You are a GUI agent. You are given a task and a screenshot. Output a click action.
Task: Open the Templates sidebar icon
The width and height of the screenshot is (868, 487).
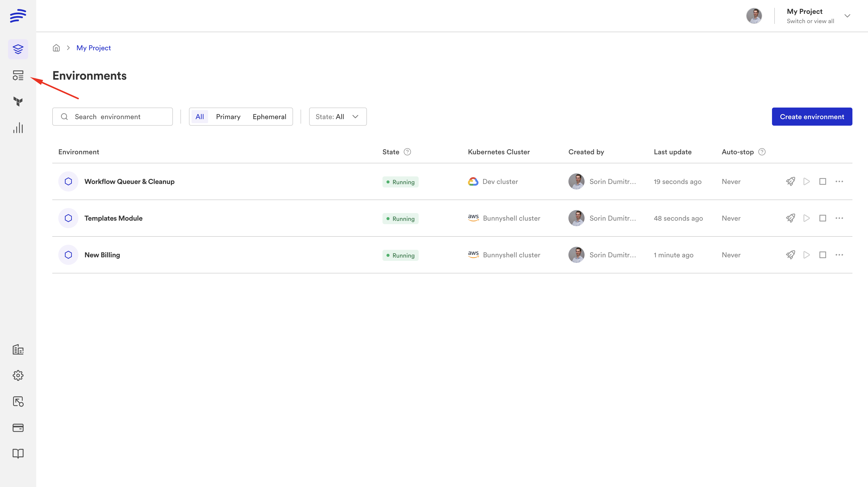(18, 75)
